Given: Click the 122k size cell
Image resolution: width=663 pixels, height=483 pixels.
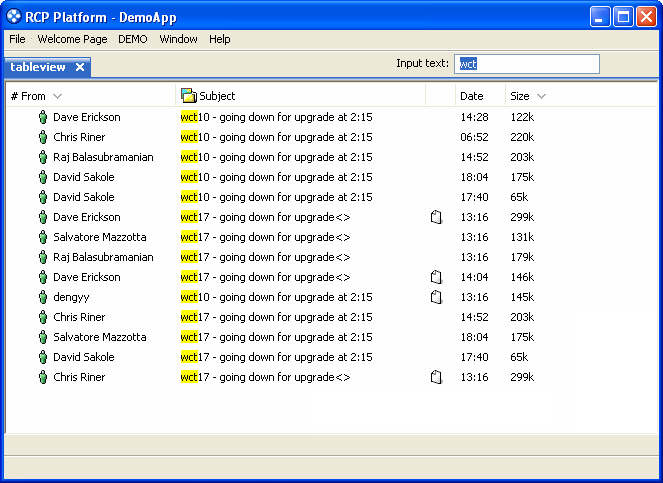Looking at the screenshot, I should 522,117.
